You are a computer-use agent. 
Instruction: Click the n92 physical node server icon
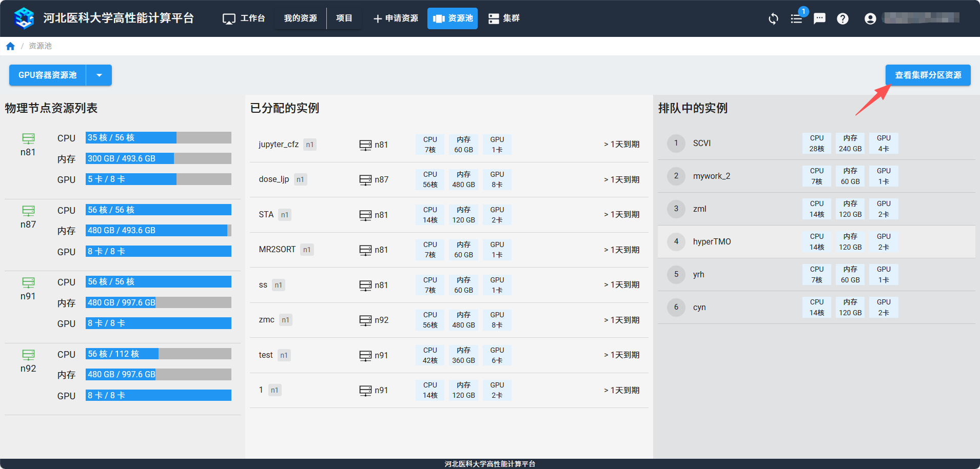[x=28, y=355]
